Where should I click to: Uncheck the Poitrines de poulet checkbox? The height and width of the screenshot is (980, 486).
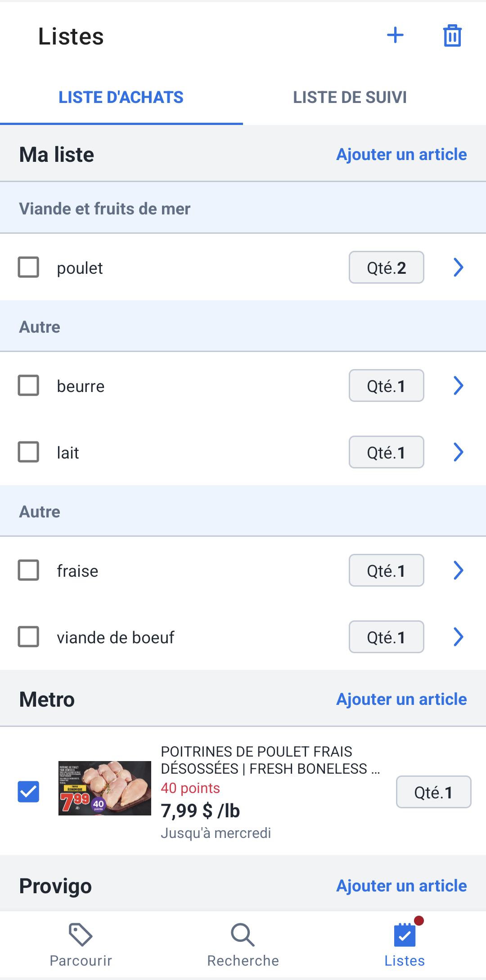[x=28, y=792]
